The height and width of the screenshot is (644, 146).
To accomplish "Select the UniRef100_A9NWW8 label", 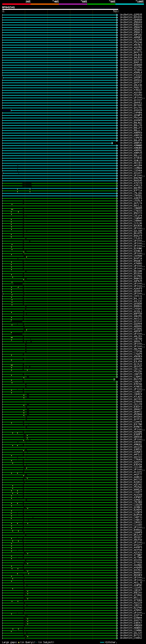I will [131, 146].
